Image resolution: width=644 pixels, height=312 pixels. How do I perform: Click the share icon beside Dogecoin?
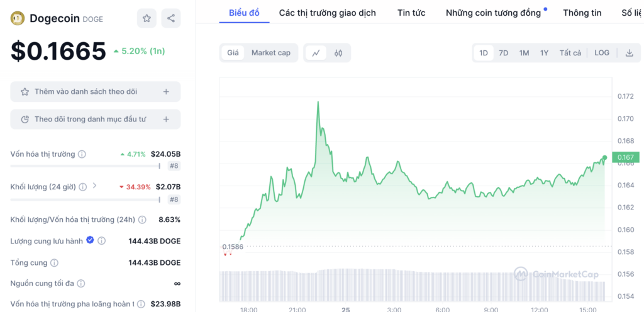pyautogui.click(x=171, y=18)
